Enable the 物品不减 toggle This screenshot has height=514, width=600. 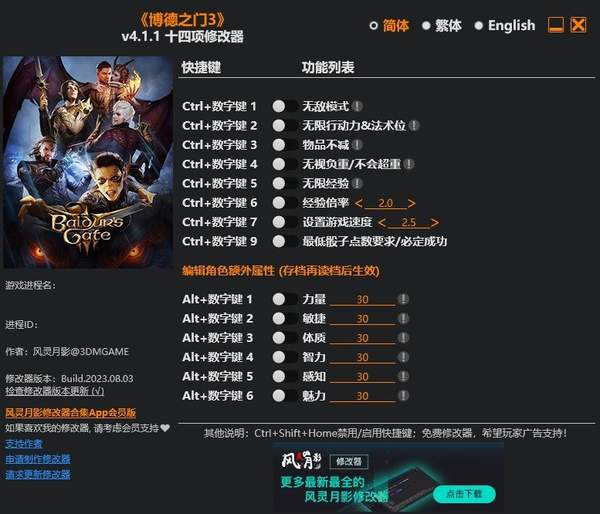[x=285, y=145]
